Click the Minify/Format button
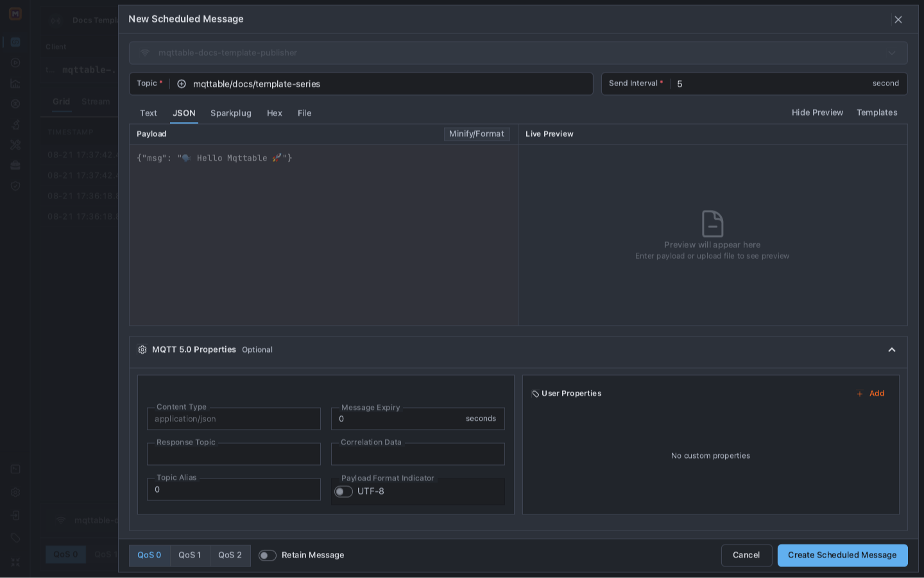The image size is (924, 578). coord(477,134)
